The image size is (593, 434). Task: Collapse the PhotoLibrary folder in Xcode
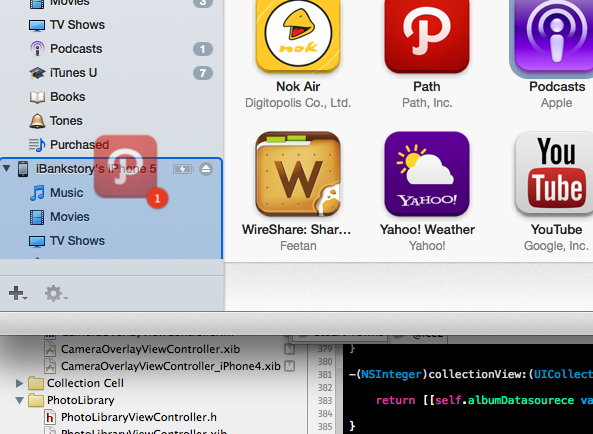[x=19, y=400]
